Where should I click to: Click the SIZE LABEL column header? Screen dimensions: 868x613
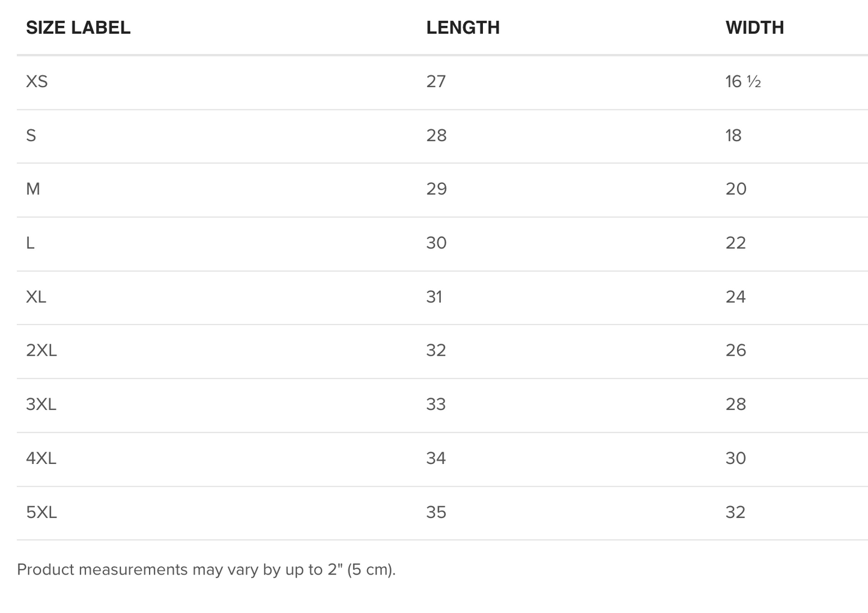click(x=78, y=28)
